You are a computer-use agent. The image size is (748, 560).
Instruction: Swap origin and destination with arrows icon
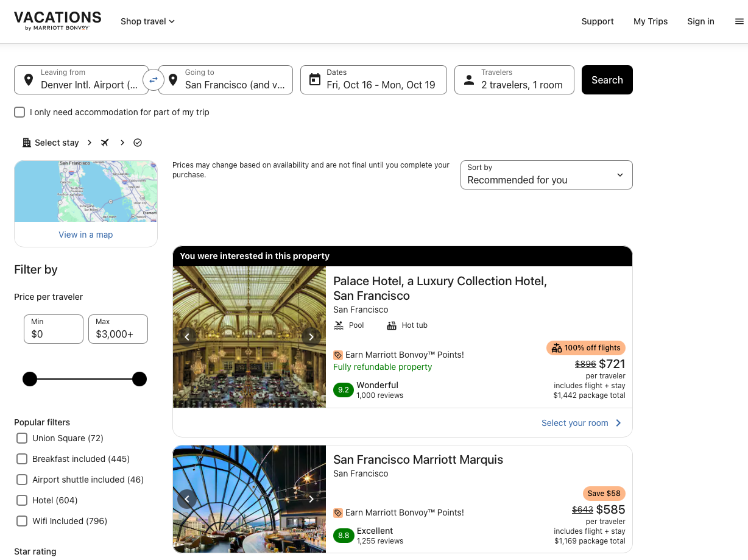[x=153, y=80]
